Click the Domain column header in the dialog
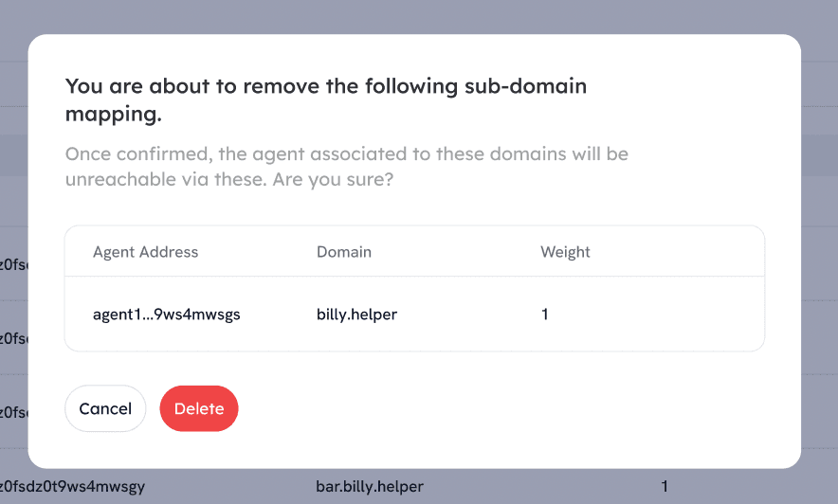The width and height of the screenshot is (838, 504). [x=344, y=252]
